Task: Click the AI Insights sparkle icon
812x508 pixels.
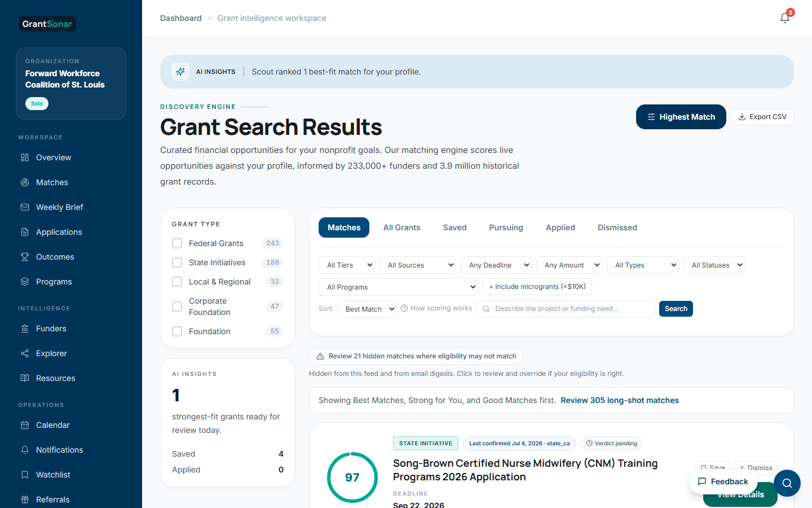Action: (180, 72)
